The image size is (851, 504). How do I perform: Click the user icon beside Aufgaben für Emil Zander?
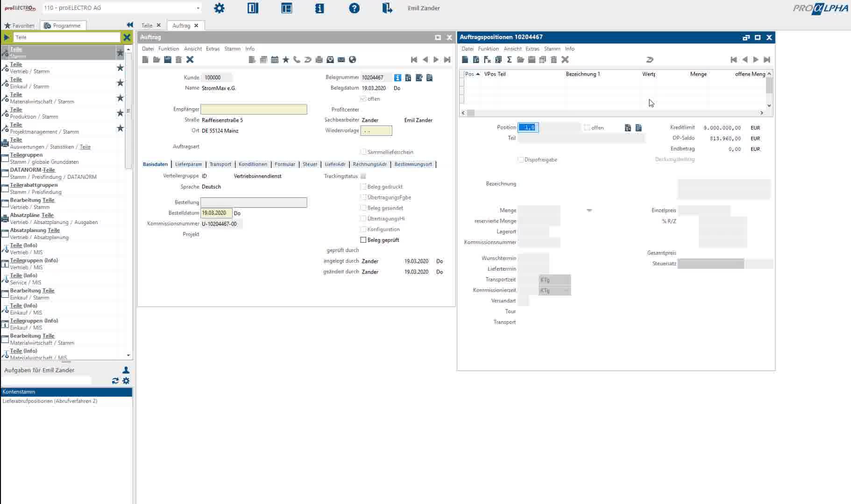(126, 370)
